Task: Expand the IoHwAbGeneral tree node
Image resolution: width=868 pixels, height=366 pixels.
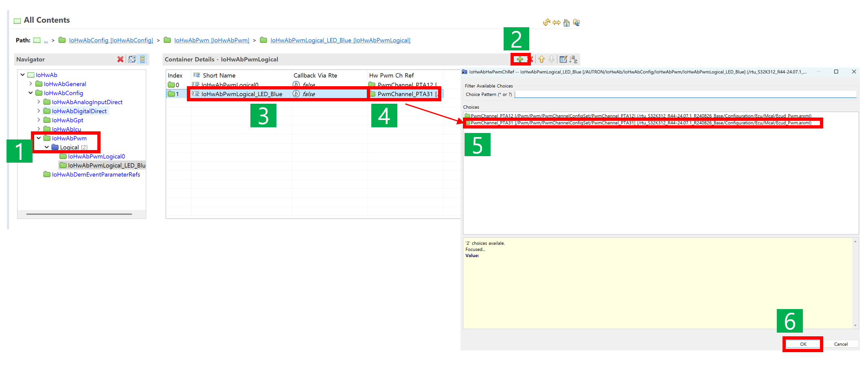Action: [x=31, y=84]
